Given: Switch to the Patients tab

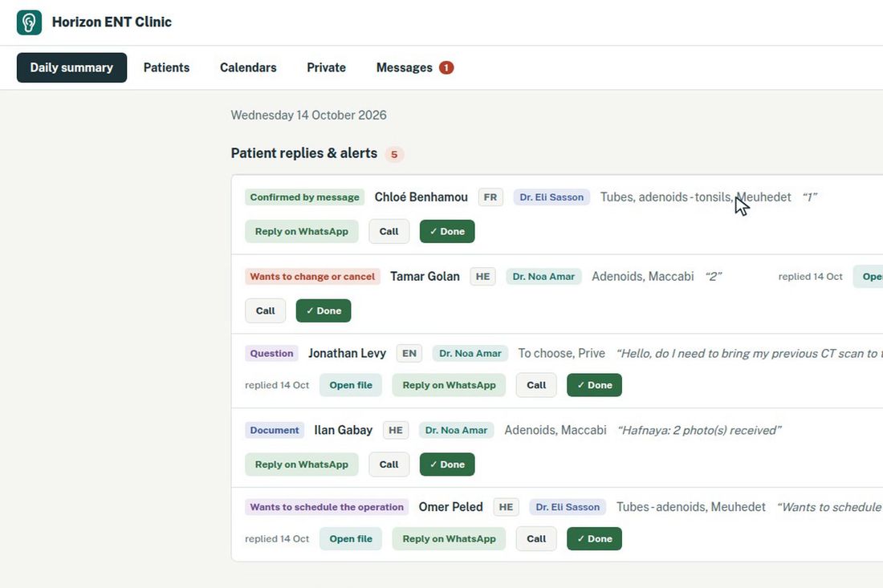Looking at the screenshot, I should pos(167,67).
